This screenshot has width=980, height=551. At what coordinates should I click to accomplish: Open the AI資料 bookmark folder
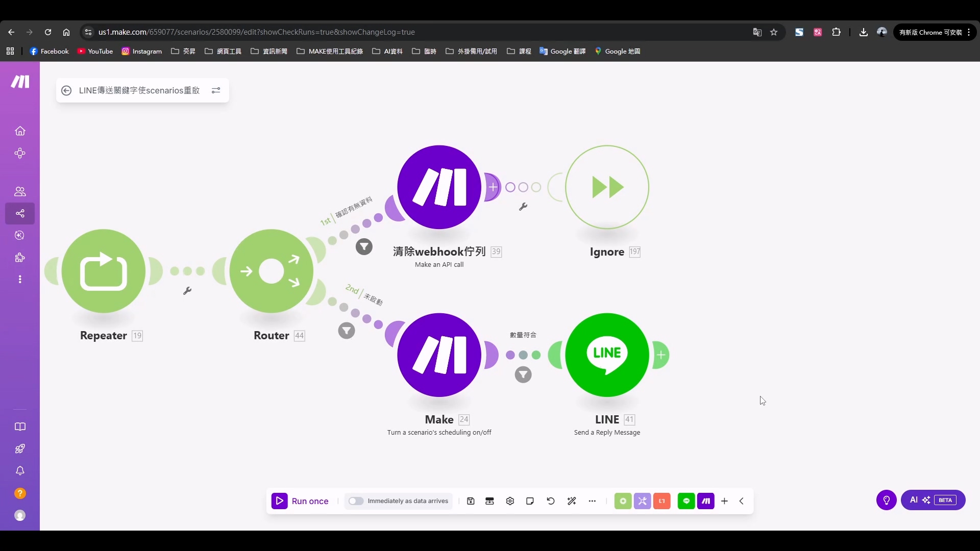click(x=387, y=51)
